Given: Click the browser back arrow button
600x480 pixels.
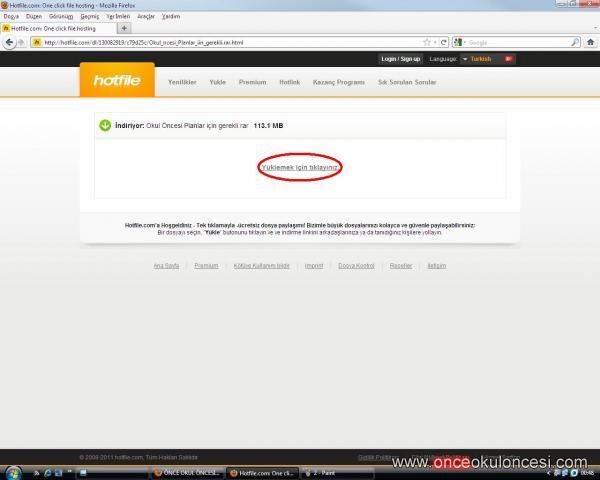Looking at the screenshot, I should 10,42.
